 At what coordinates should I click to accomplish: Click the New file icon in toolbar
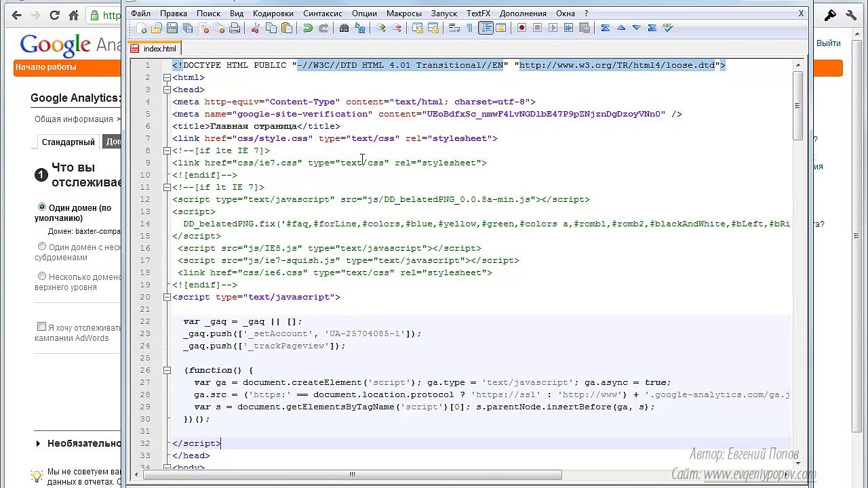[141, 28]
